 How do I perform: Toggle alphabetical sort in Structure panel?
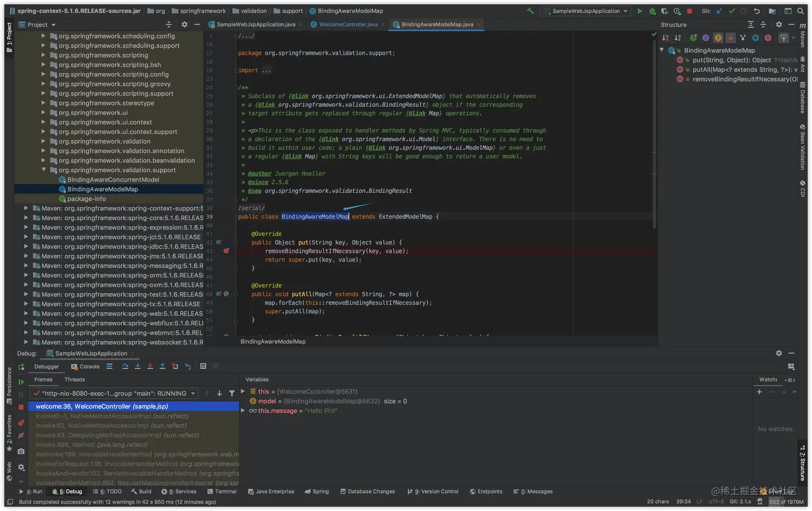(678, 38)
